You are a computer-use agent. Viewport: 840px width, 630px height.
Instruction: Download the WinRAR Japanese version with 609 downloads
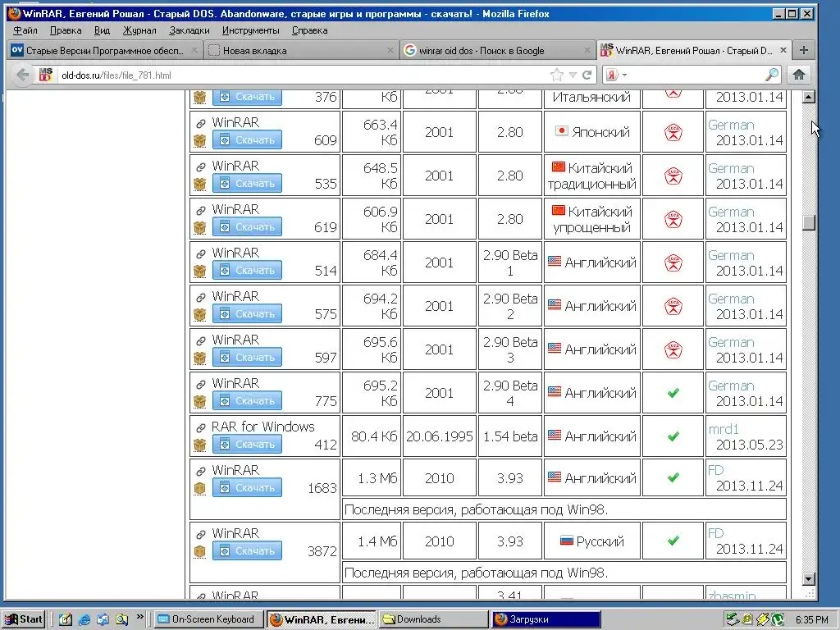click(247, 139)
